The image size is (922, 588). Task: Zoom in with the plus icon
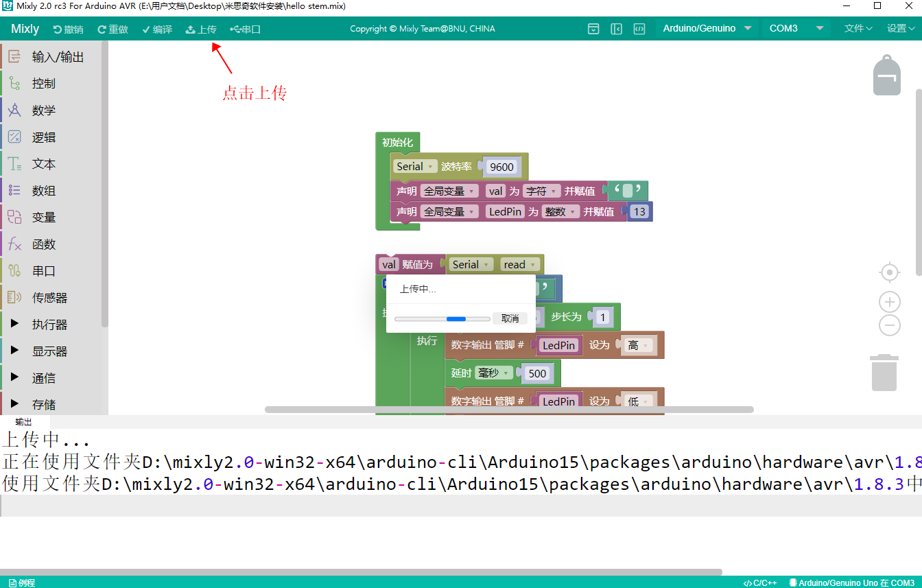click(889, 302)
